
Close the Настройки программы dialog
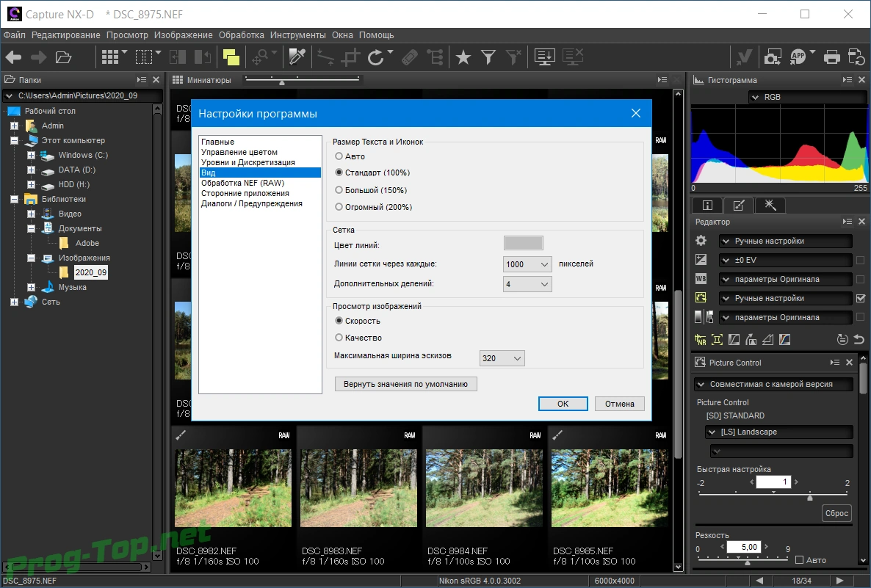[636, 113]
